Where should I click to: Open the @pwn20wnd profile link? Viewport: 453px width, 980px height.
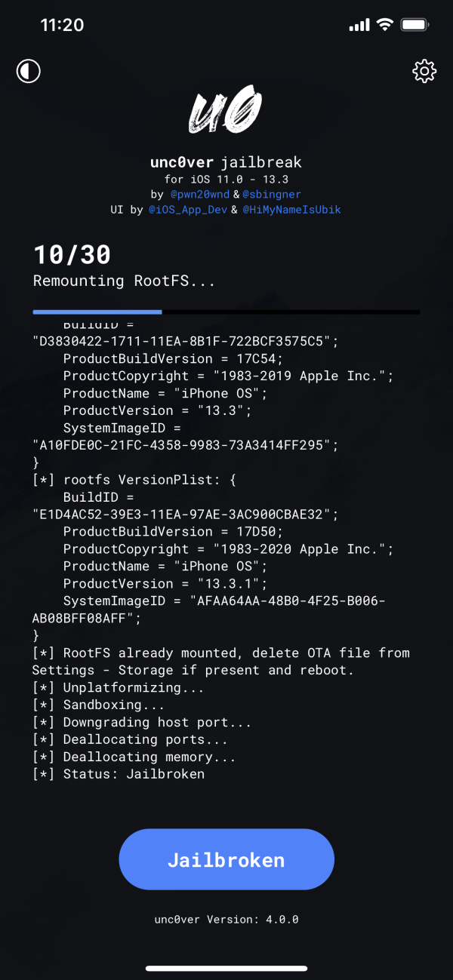tap(196, 195)
